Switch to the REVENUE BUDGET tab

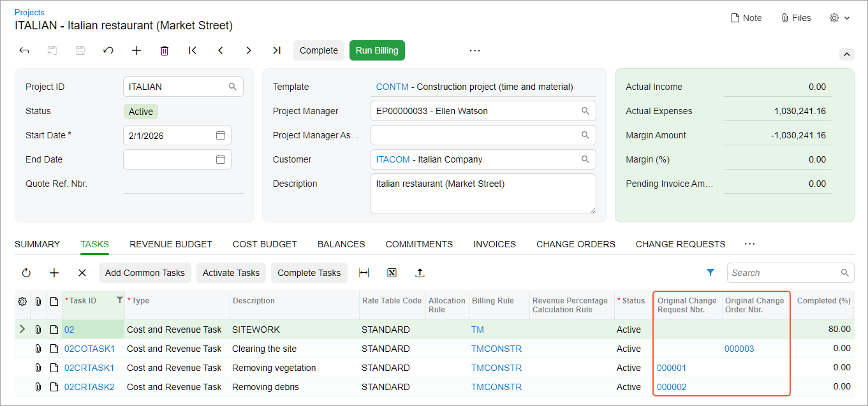171,244
